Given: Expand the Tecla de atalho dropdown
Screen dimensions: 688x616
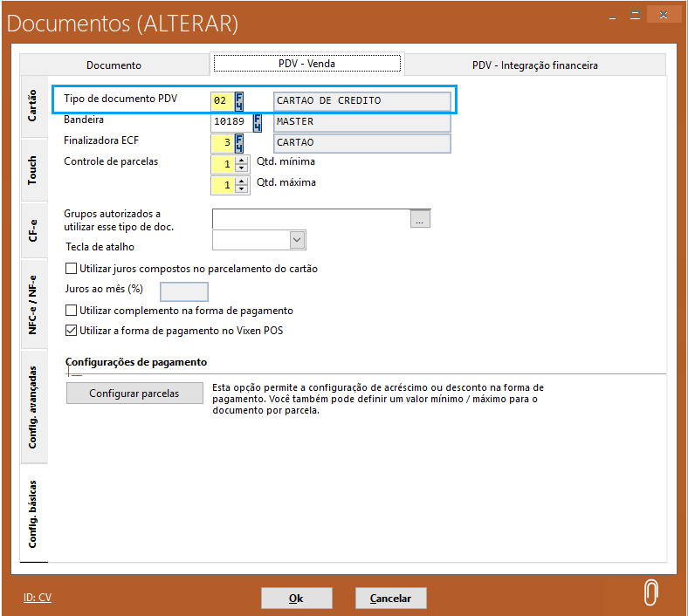Looking at the screenshot, I should click(x=297, y=240).
